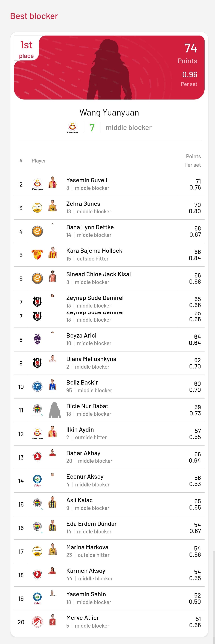This screenshot has height=644, width=215.
Task: Open Sinead Chloe Jack Kisal's player photo
Action: click(53, 276)
